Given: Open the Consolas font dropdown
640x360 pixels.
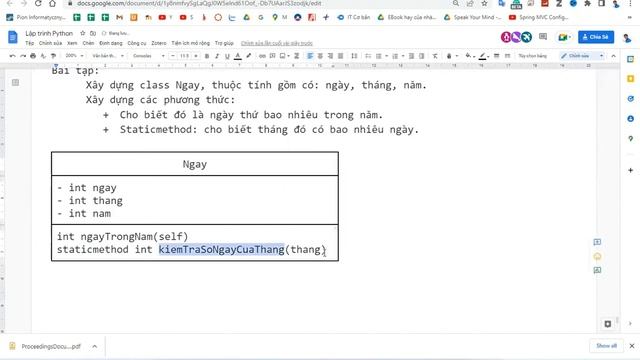Looking at the screenshot, I should tap(149, 56).
